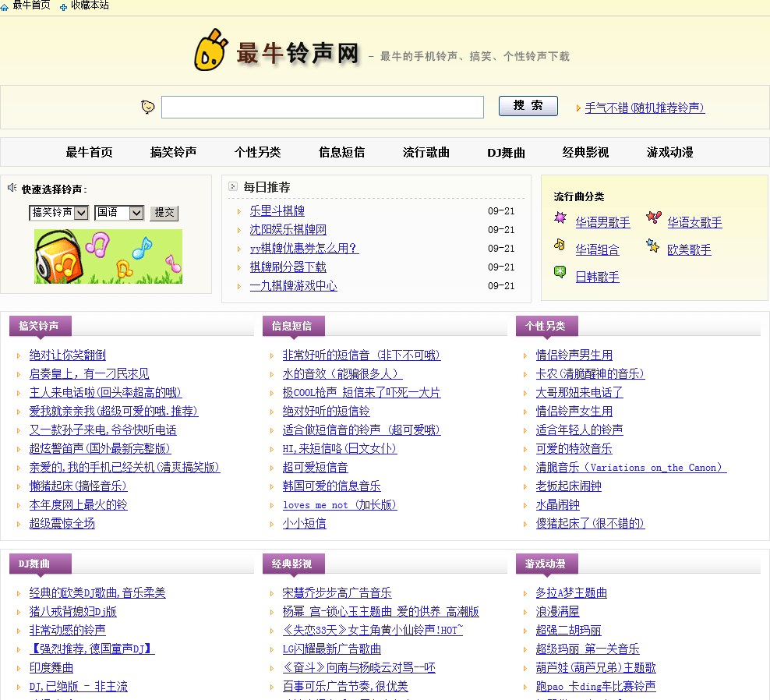Open the 浪漫满屋 ringtone link
Viewport: 770px width, 700px height.
point(557,612)
